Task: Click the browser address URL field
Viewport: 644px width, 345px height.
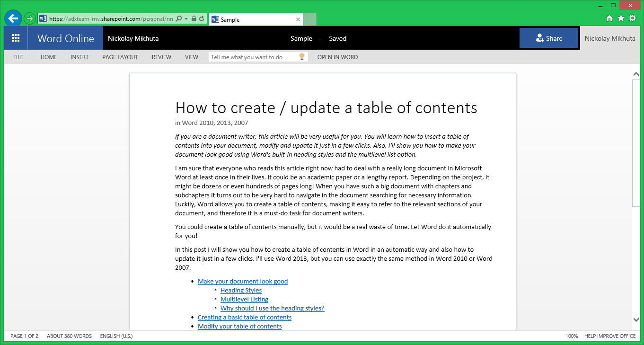Action: coord(111,19)
